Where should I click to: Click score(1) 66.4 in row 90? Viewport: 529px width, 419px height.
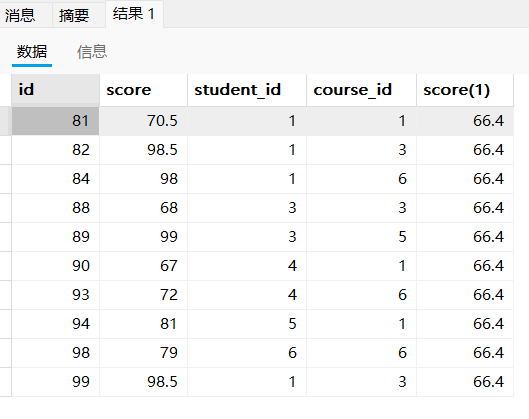pyautogui.click(x=465, y=266)
